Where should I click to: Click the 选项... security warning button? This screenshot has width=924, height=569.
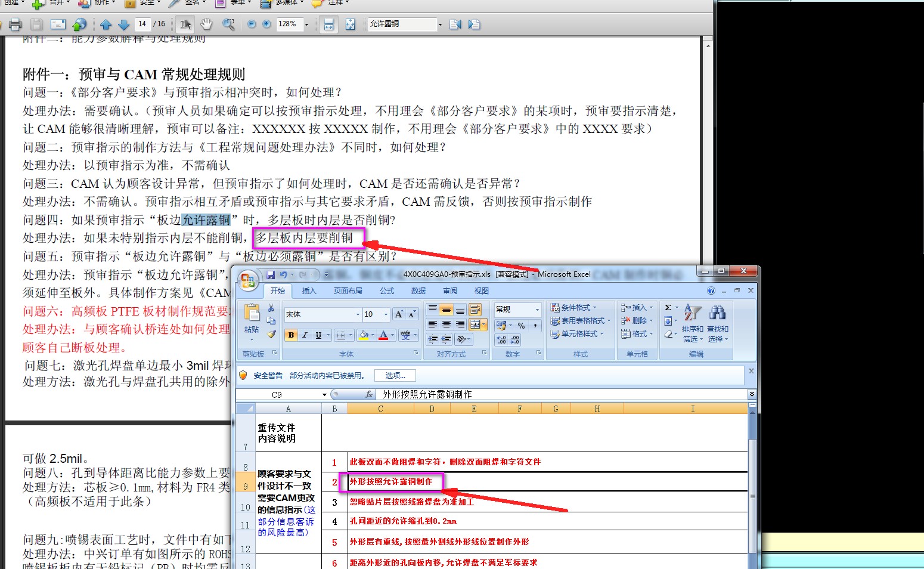395,375
